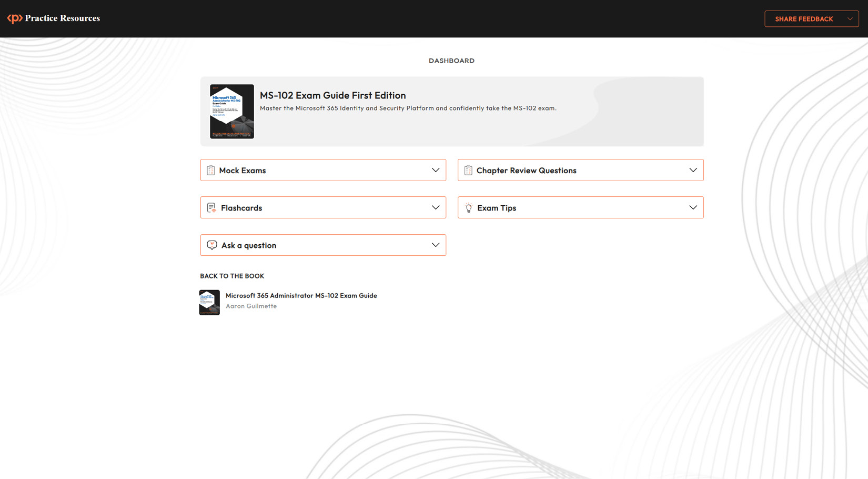Open the Chapter Review Questions label

pyautogui.click(x=527, y=171)
